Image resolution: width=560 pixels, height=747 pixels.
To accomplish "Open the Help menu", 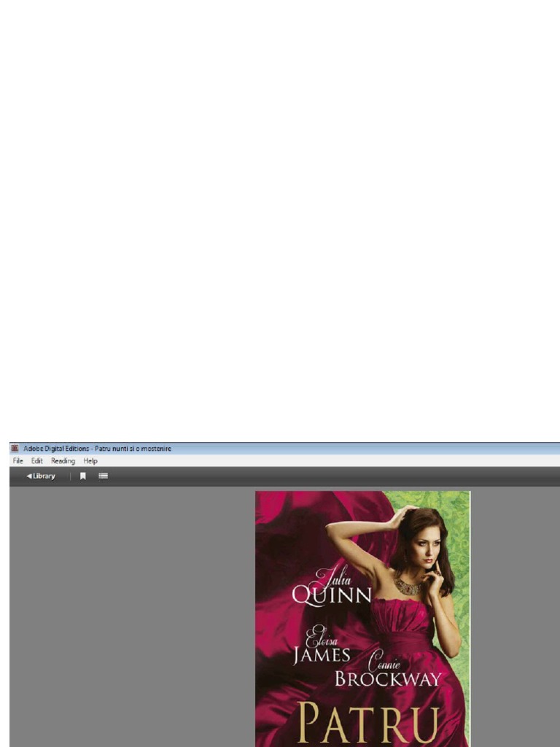I will 90,461.
